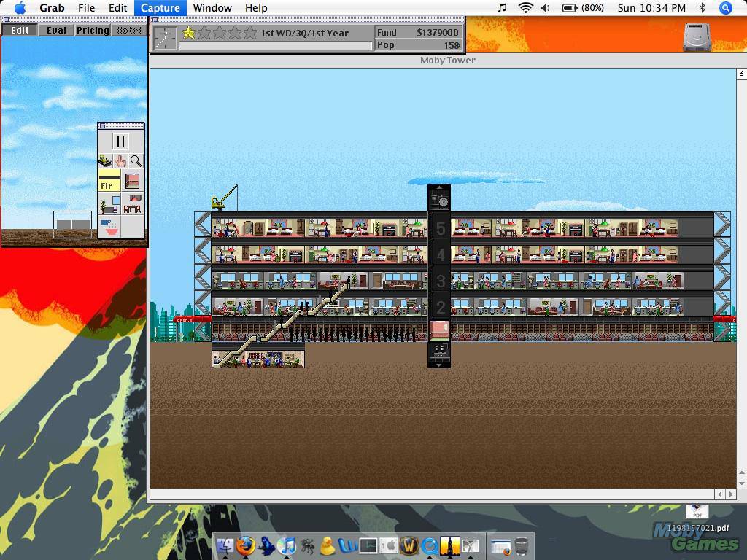The width and height of the screenshot is (747, 560).
Task: Click the tower game icon in the Dock
Action: [x=449, y=545]
